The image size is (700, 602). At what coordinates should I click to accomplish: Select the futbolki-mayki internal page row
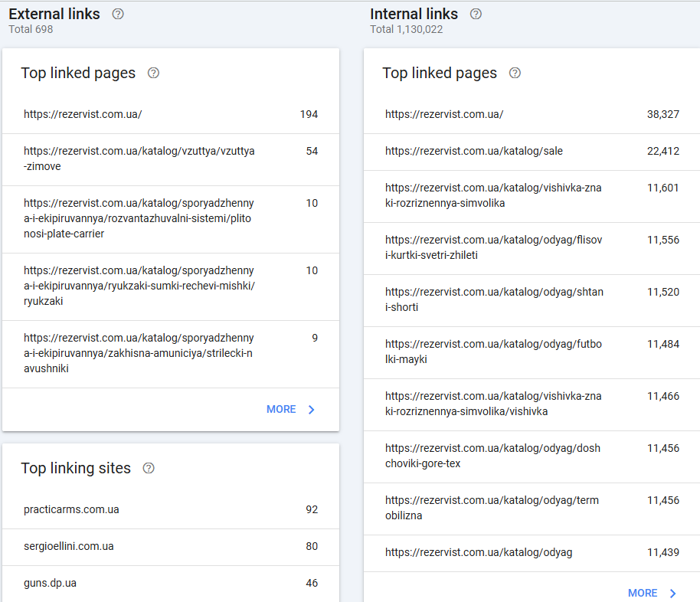tap(532, 352)
